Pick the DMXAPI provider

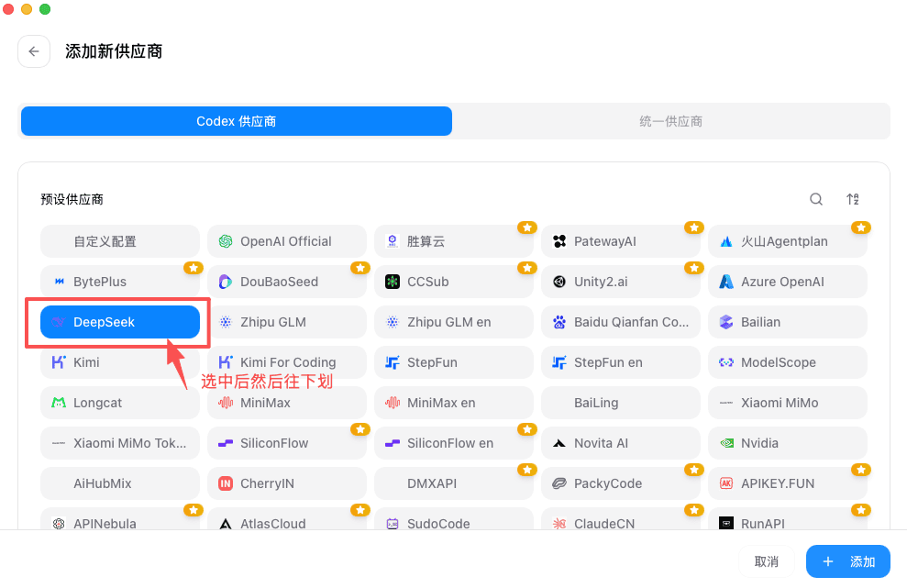tap(453, 483)
